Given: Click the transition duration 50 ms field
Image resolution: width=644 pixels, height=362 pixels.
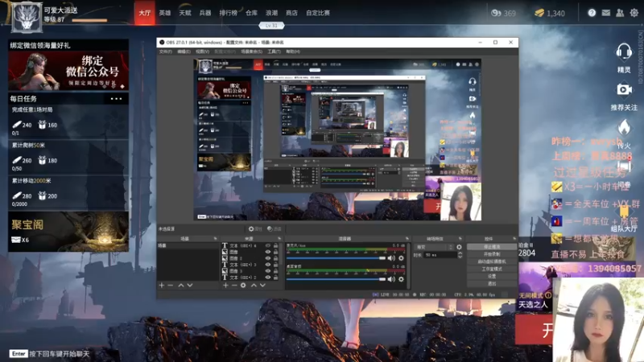Looking at the screenshot, I should coord(440,255).
